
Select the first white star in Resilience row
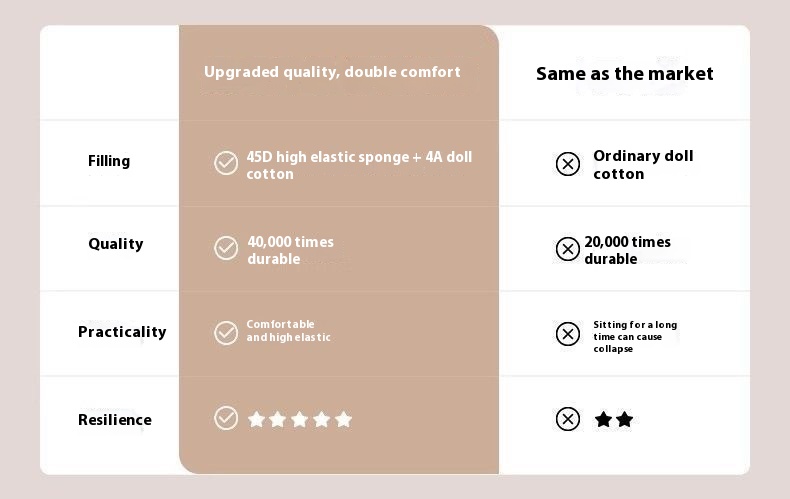pyautogui.click(x=256, y=419)
